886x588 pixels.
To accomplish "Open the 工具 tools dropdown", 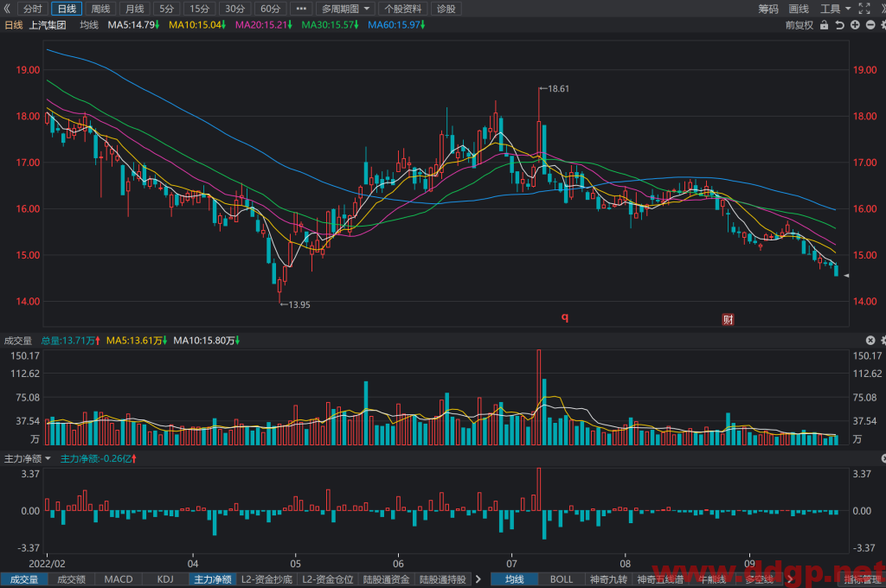I will tap(835, 9).
